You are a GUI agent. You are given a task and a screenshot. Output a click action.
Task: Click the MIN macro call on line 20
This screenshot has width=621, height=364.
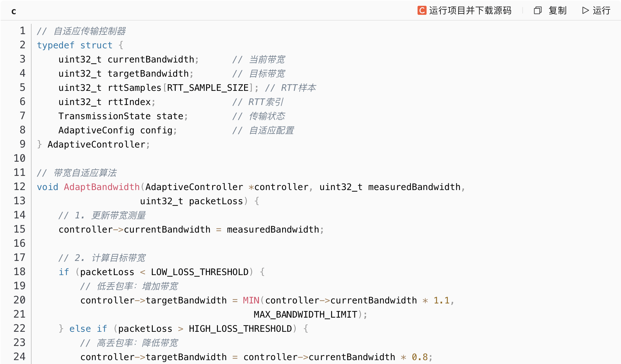click(x=251, y=300)
